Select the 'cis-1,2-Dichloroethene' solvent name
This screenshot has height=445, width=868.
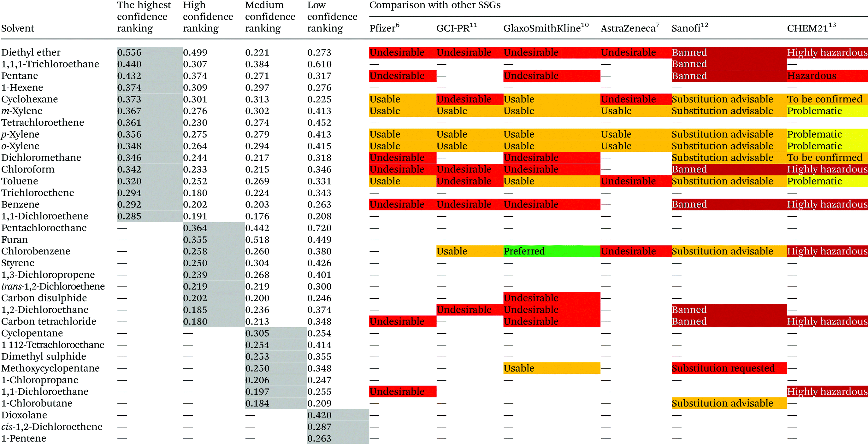(51, 427)
